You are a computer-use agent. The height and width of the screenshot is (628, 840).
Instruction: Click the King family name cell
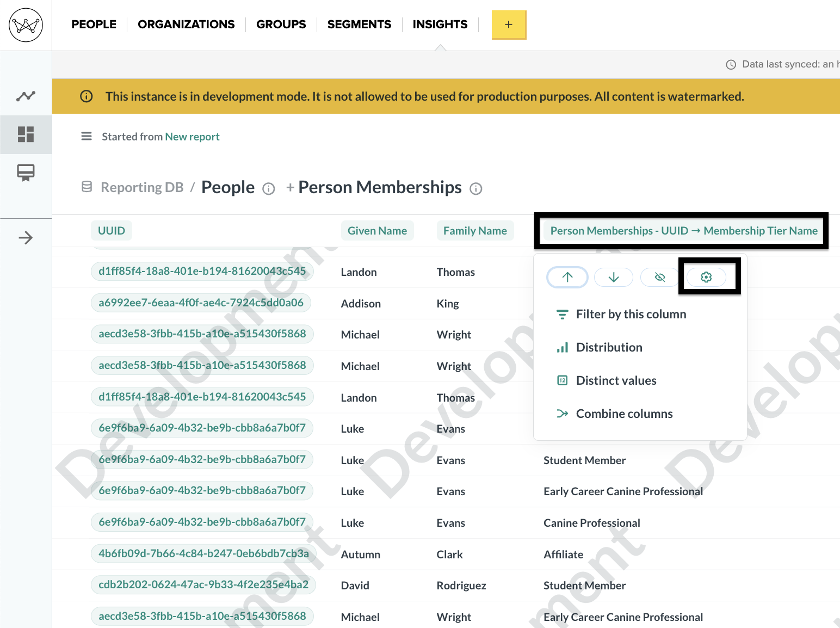click(448, 304)
